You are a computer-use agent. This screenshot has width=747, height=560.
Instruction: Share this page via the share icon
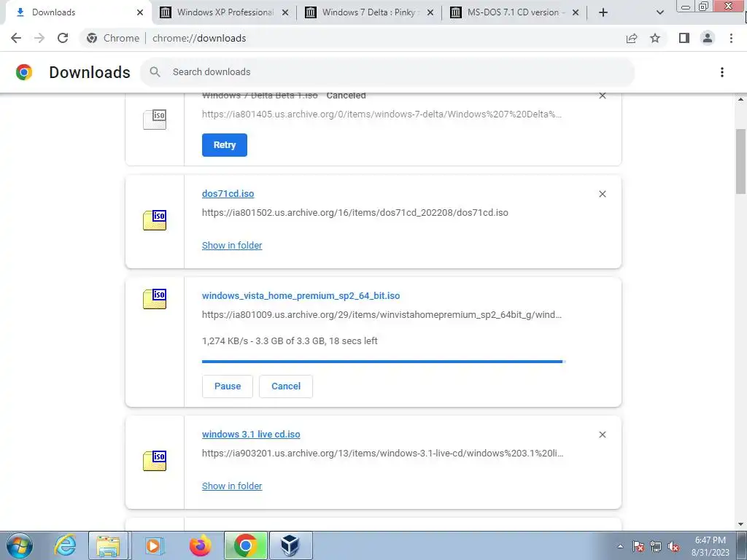(632, 38)
